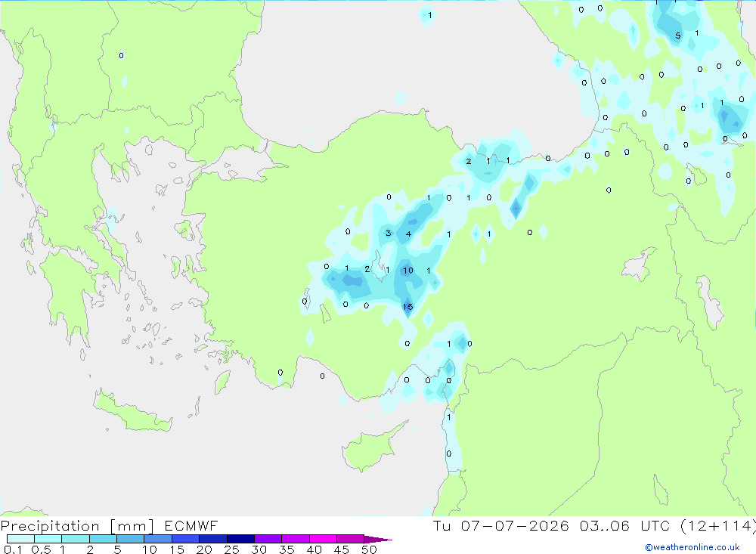Click the 'ECMWF' model label

[x=191, y=526]
